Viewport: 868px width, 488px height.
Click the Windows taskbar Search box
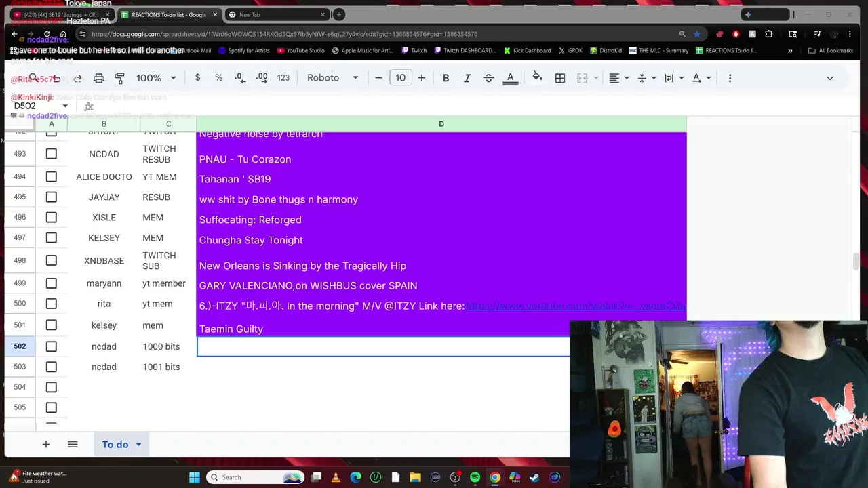pyautogui.click(x=254, y=477)
